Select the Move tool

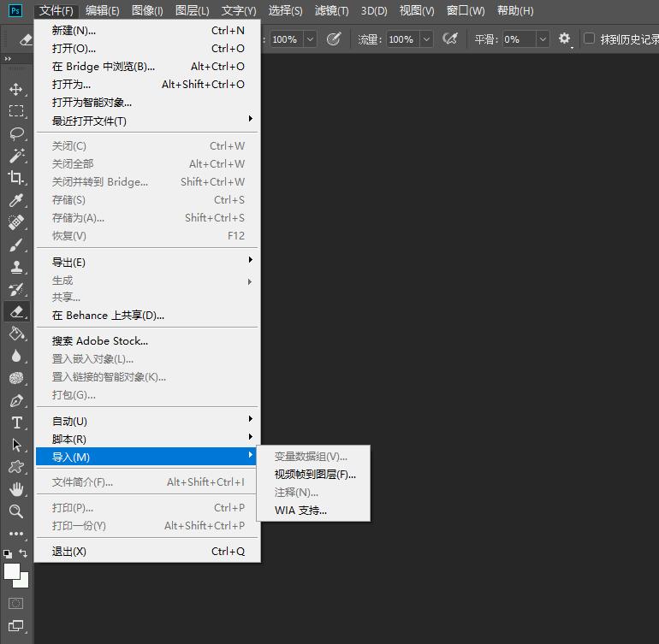(x=15, y=89)
